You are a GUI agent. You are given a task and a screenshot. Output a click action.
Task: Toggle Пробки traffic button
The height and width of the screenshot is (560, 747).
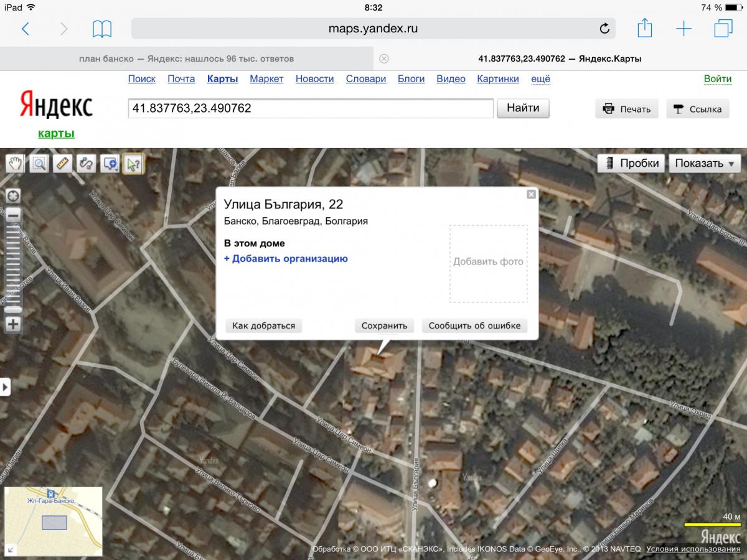tap(631, 164)
